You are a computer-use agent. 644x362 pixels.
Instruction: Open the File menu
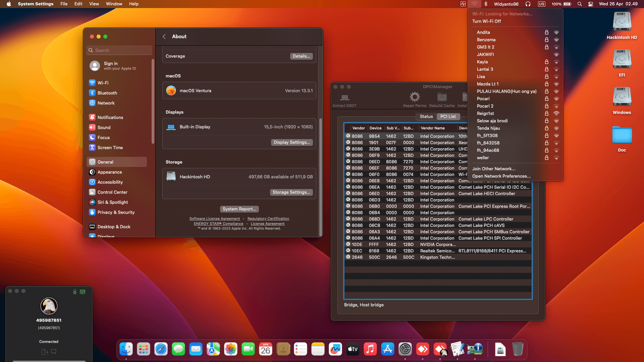click(64, 4)
